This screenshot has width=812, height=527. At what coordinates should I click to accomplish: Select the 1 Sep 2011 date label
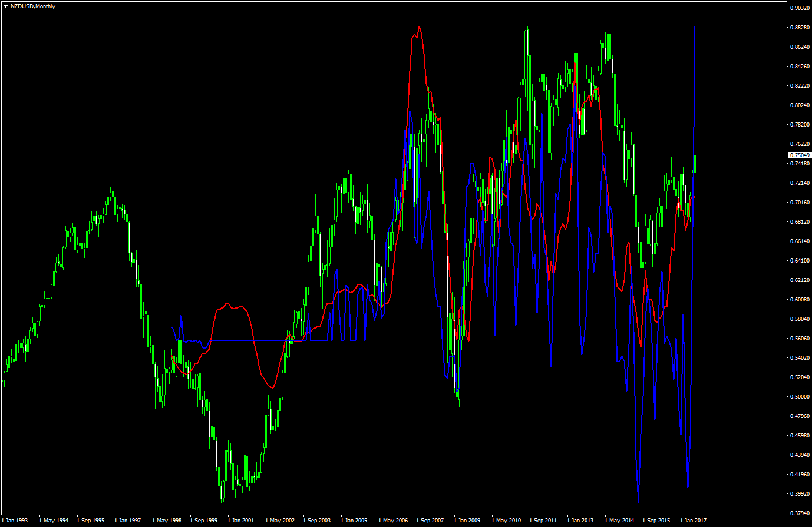tap(544, 521)
